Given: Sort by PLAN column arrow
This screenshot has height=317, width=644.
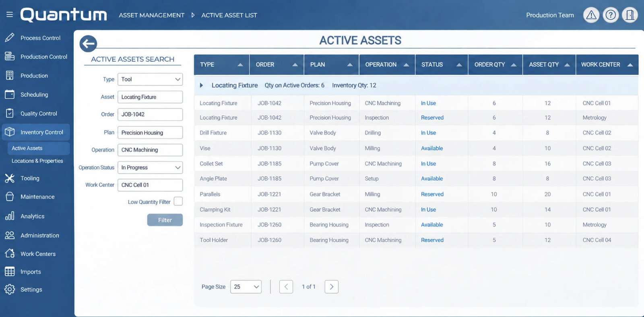Looking at the screenshot, I should [350, 64].
